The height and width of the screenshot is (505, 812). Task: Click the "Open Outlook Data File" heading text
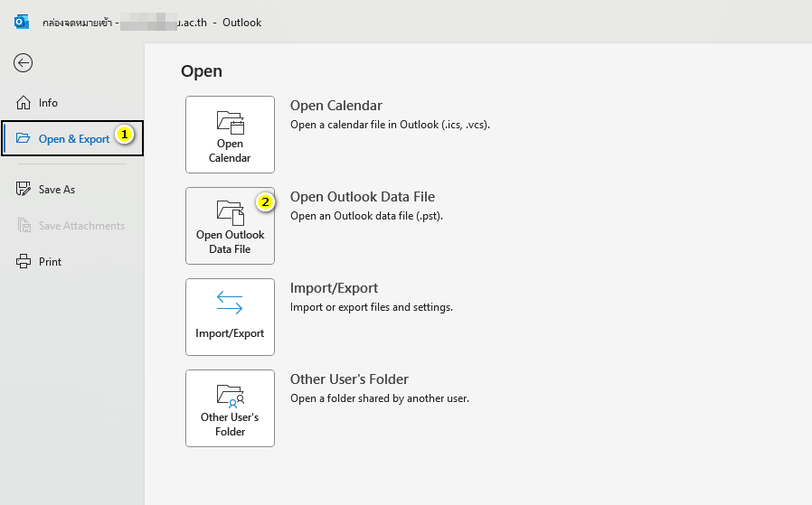pos(362,197)
